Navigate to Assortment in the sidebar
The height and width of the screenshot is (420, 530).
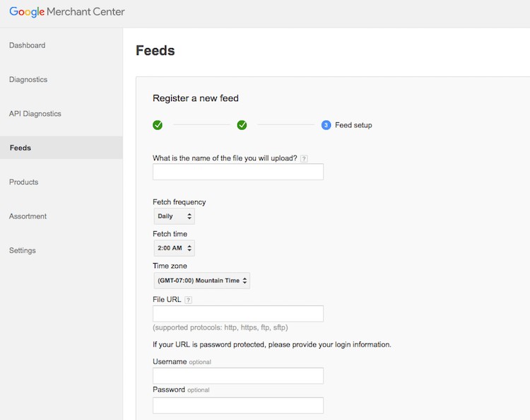pos(28,216)
